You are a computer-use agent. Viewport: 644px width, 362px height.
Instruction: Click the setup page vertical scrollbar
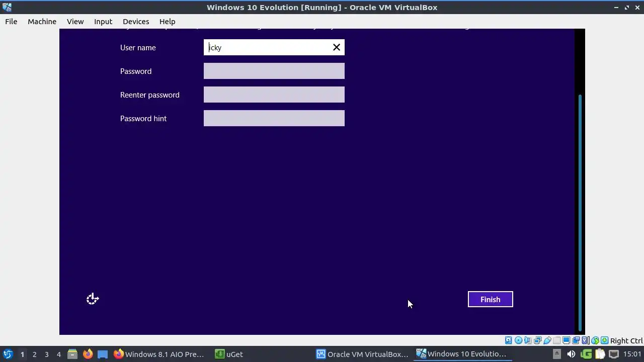tap(580, 213)
